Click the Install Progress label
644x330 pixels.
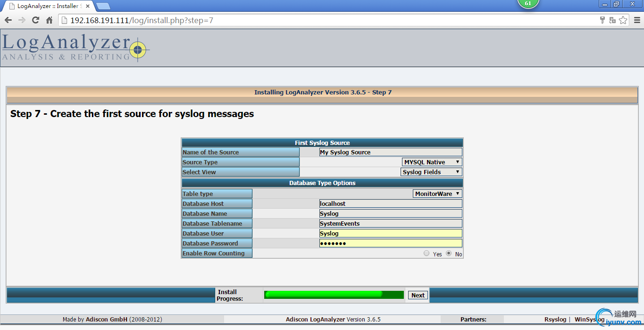(230, 295)
